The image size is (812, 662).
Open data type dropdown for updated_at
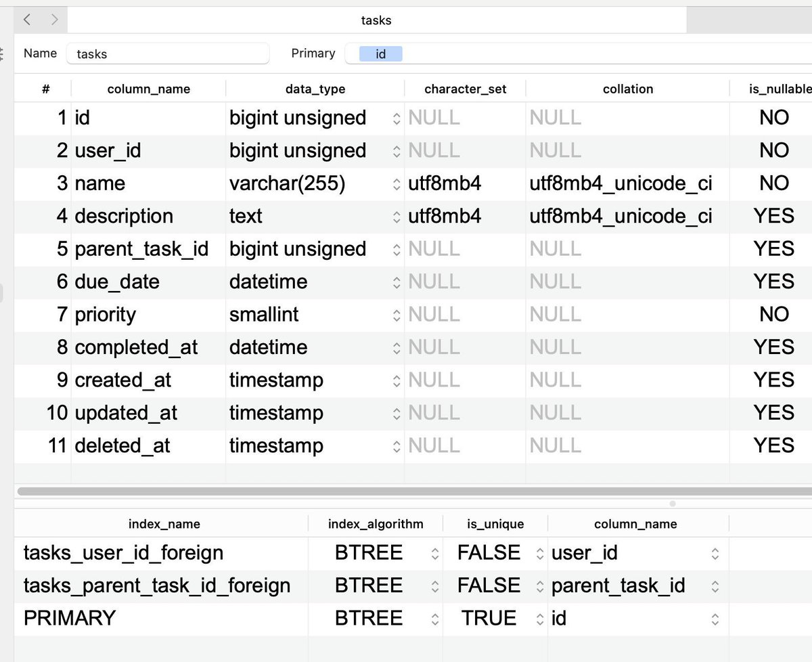click(397, 413)
